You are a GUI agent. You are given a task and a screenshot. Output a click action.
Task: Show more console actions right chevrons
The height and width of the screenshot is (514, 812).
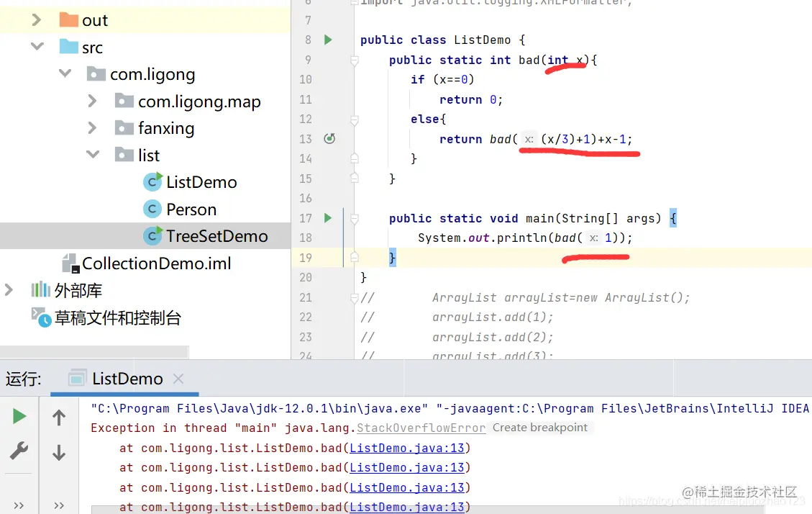coord(59,505)
